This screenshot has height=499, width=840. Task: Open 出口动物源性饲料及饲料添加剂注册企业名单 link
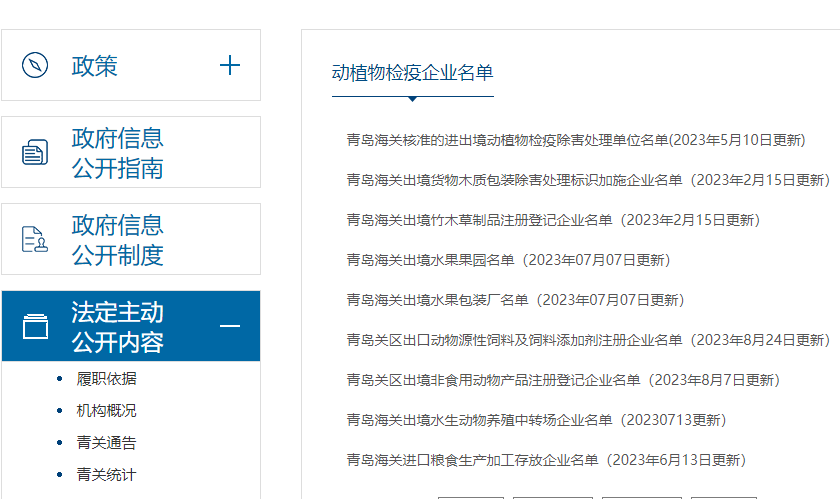[588, 340]
